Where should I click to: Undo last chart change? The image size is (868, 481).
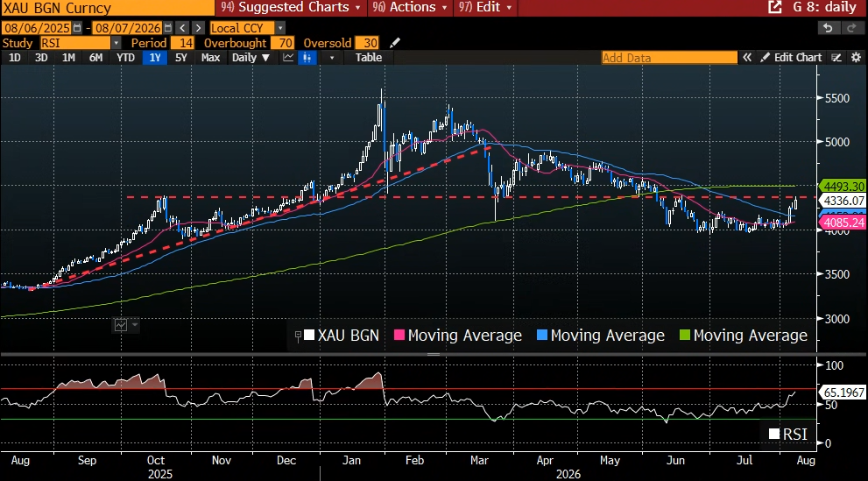click(828, 28)
